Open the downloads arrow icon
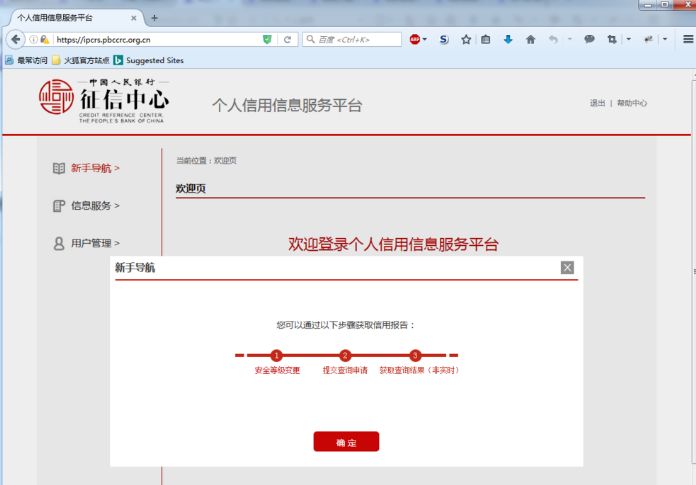Screen dimensions: 696x485 508,40
